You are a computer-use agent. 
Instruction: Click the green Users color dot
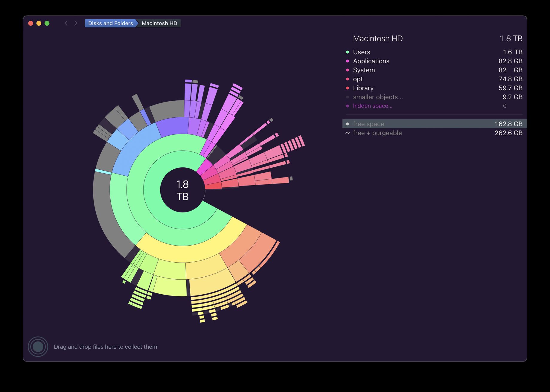tap(347, 52)
